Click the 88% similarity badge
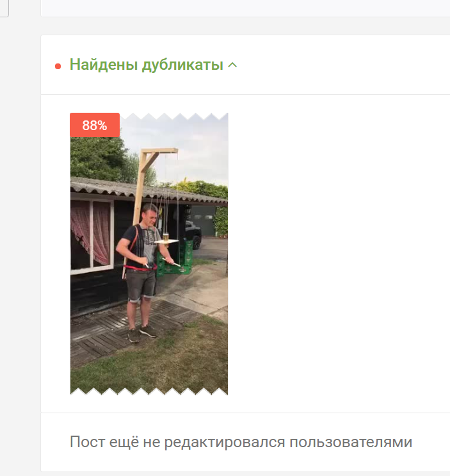Image resolution: width=450 pixels, height=476 pixels. tap(95, 125)
